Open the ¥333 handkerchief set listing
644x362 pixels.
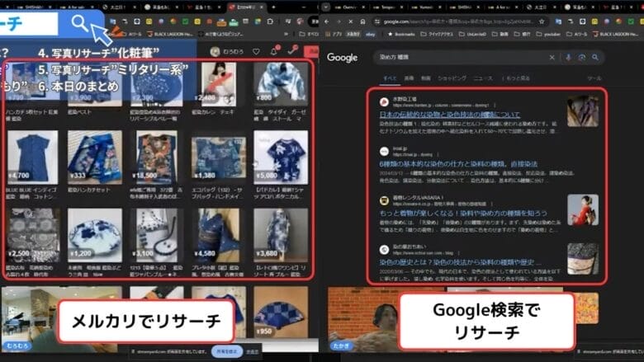pos(95,157)
